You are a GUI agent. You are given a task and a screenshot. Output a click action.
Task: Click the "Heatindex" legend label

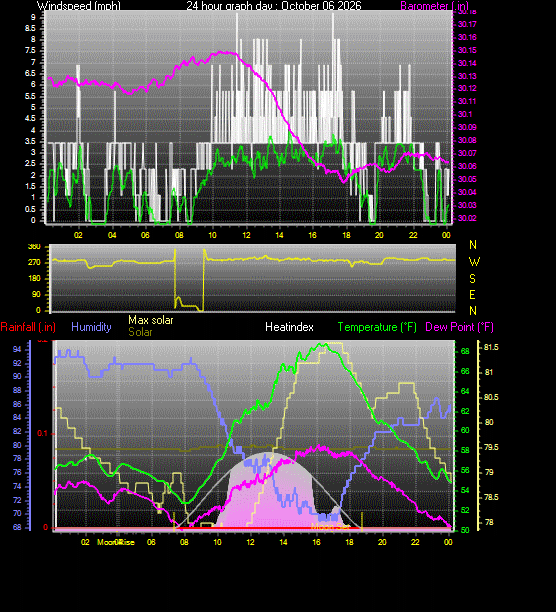(x=289, y=327)
